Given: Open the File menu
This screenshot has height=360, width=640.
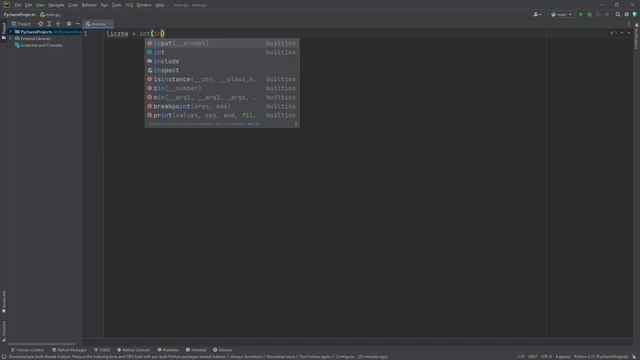Looking at the screenshot, I should pos(18,5).
